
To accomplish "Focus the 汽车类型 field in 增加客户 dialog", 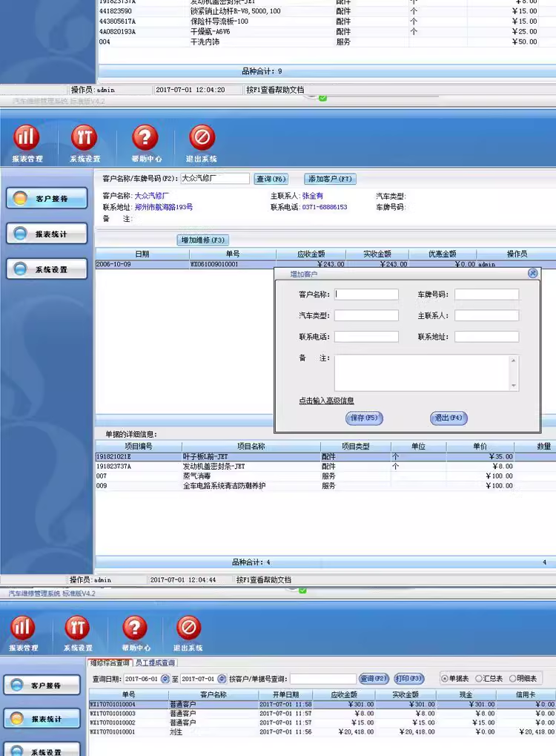I will coord(367,315).
